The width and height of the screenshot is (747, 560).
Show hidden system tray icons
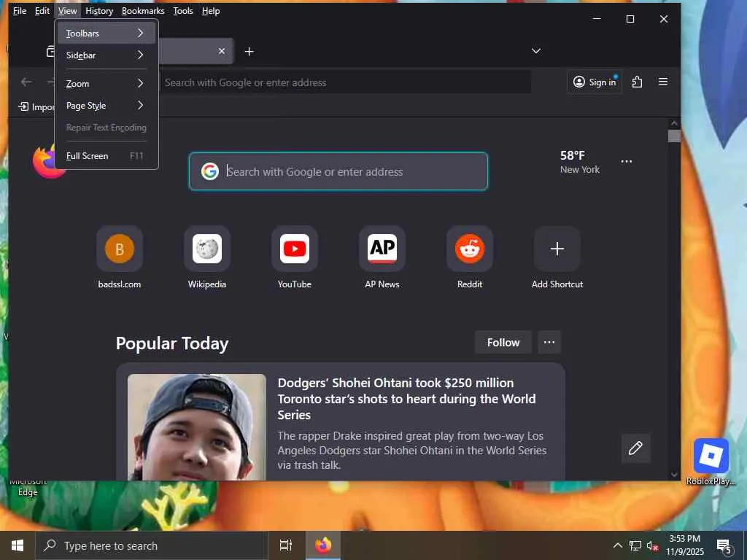click(617, 545)
